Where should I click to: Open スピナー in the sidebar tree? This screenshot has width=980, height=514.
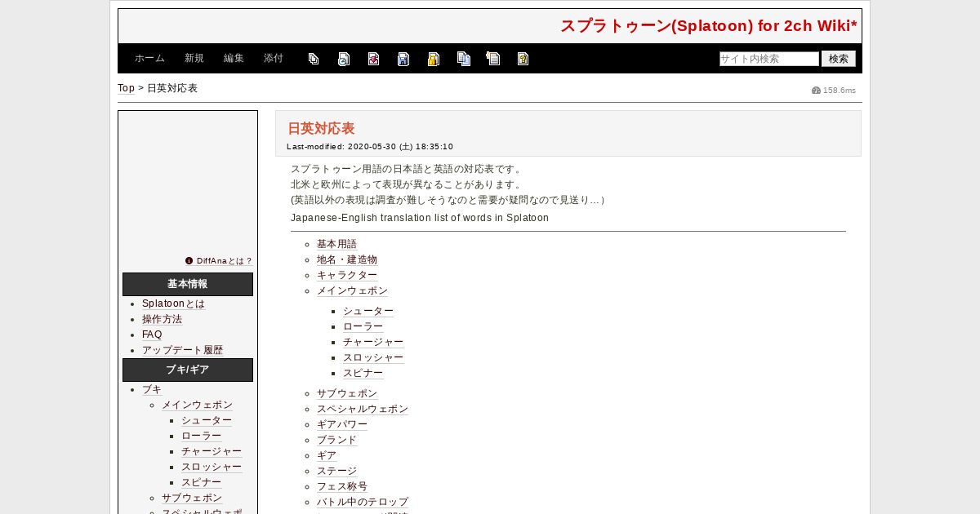coord(201,483)
